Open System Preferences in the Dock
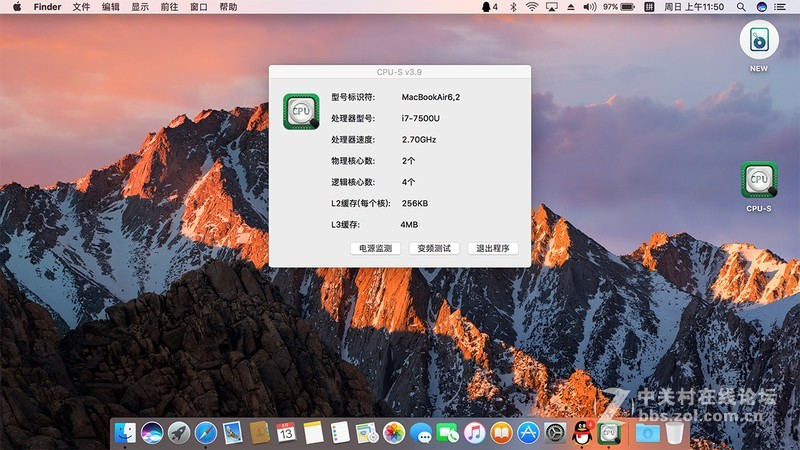Viewport: 800px width, 450px height. point(555,433)
